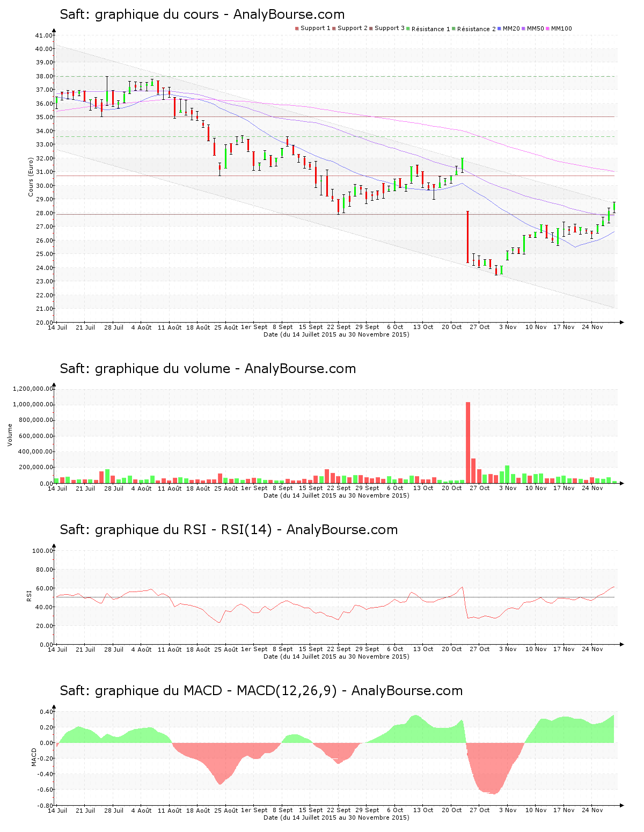This screenshot has height=832, width=644.
Task: Click the date range caption under RSI chart
Action: coord(336,656)
